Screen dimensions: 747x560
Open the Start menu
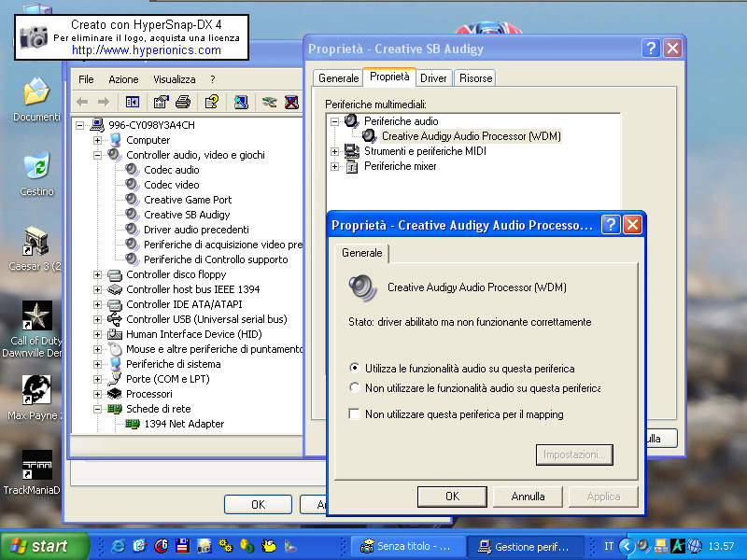[44, 546]
